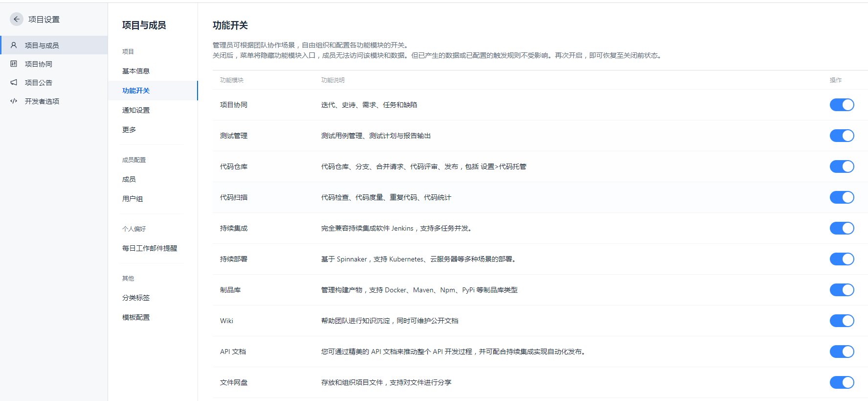Open 通知设置 in the submenu
The width and height of the screenshot is (868, 401).
pos(136,110)
